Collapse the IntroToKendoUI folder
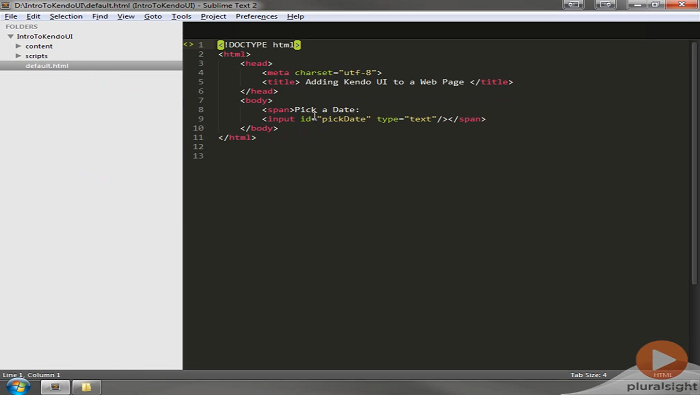The height and width of the screenshot is (395, 700). pos(10,37)
